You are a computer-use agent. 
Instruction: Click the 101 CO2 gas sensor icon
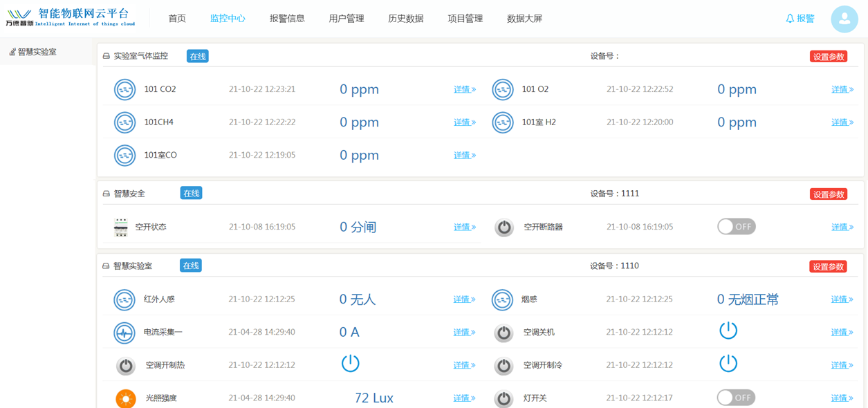point(124,89)
